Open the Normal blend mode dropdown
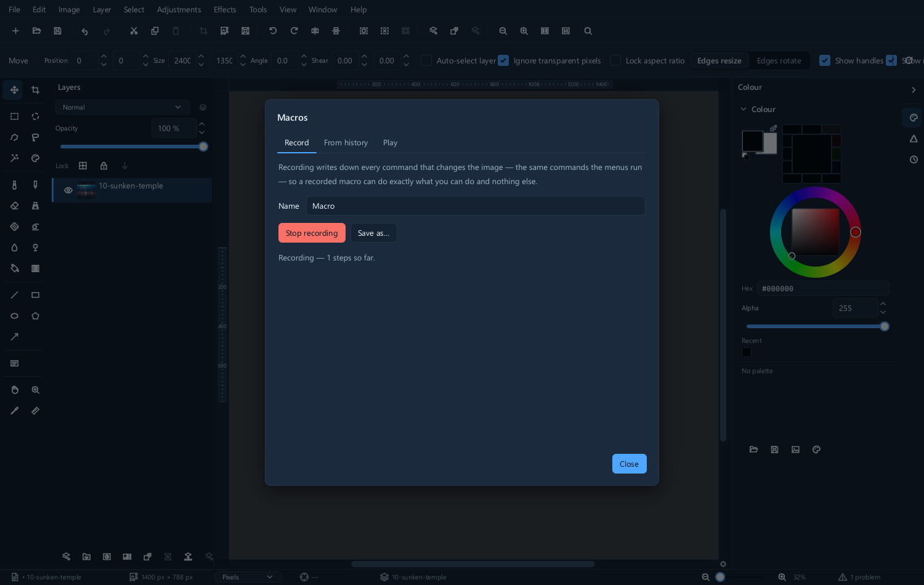 [x=122, y=107]
